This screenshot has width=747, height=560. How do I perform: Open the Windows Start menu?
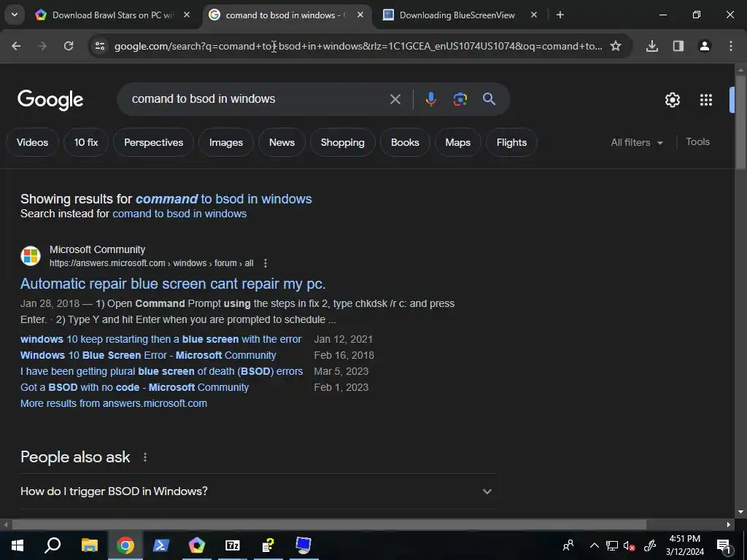pyautogui.click(x=18, y=545)
